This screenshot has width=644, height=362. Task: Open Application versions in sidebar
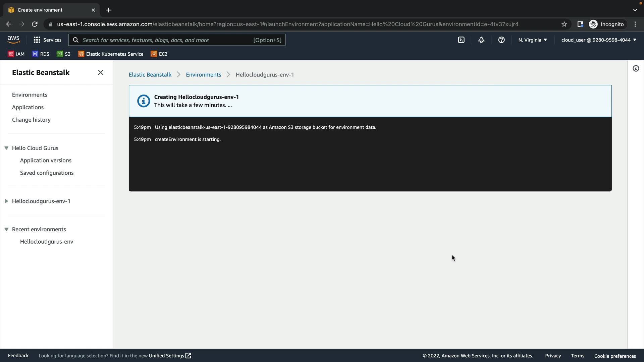pos(46,160)
